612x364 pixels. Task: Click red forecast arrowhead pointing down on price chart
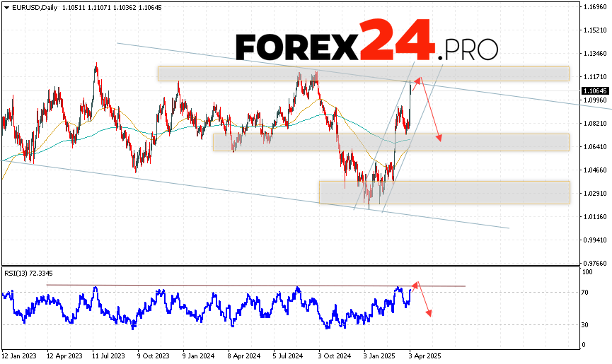(439, 138)
